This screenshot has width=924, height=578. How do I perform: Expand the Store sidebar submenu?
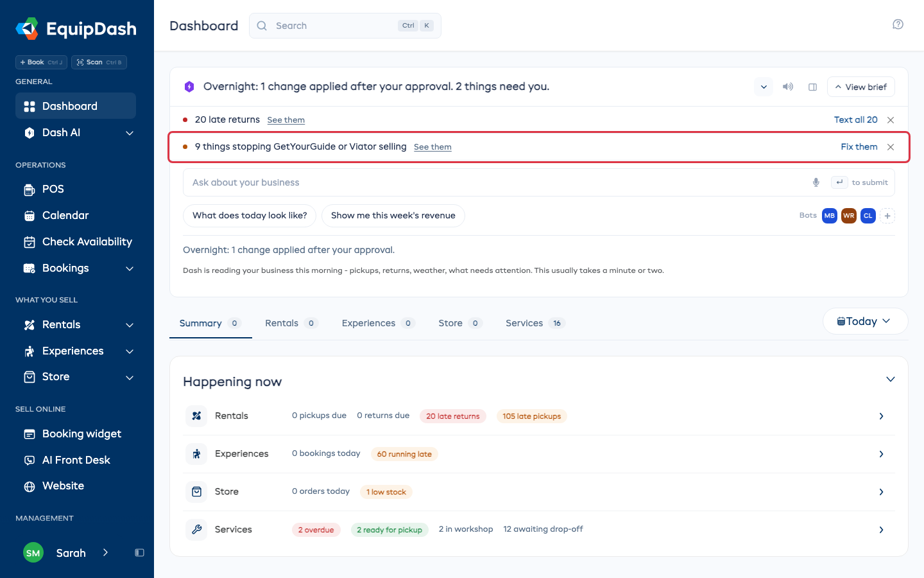click(x=130, y=378)
